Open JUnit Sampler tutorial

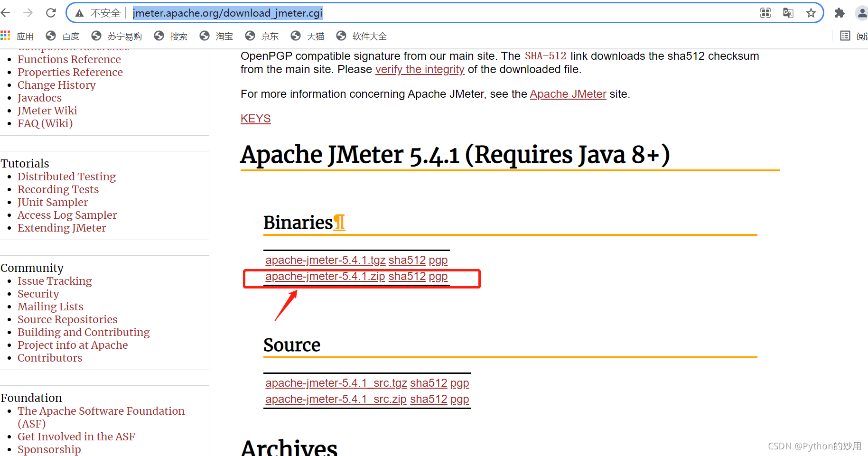point(53,202)
